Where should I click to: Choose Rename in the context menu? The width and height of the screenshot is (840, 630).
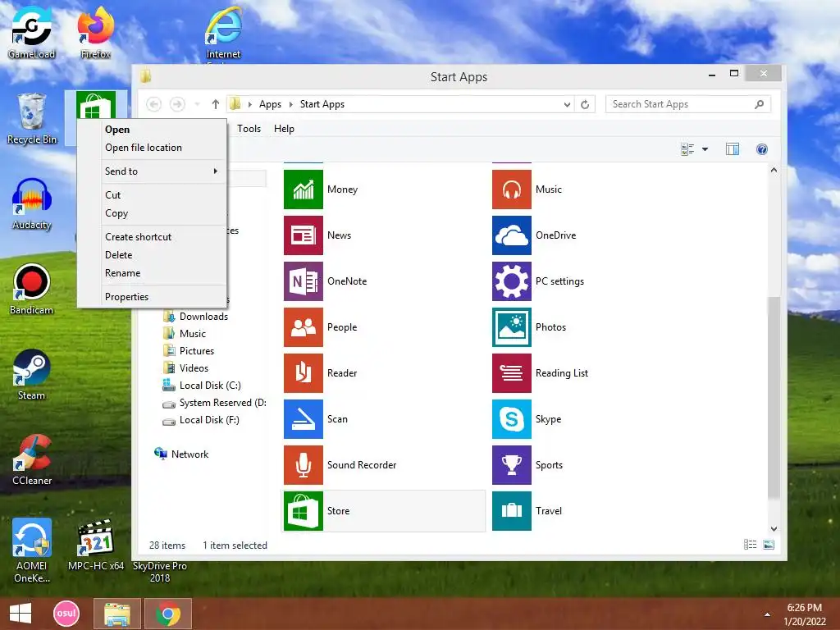[x=123, y=273]
